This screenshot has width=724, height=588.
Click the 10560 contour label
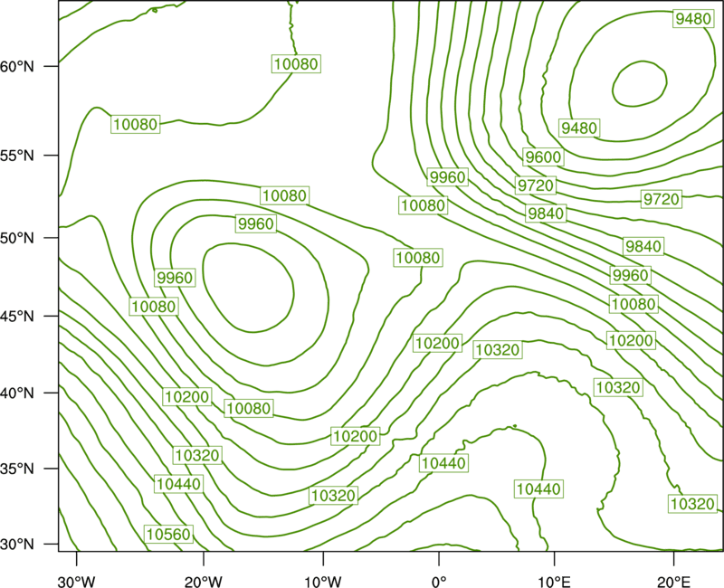(168, 534)
